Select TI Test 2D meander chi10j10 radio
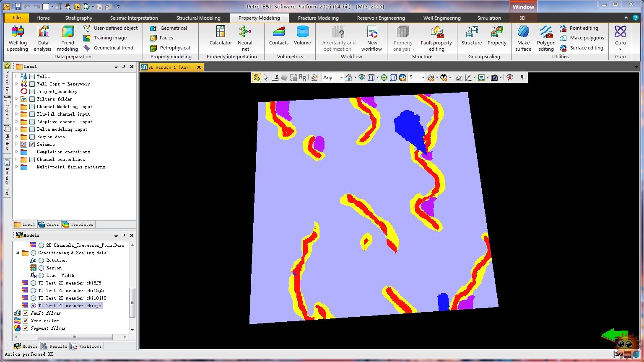Screen dimensions: 644x362 (x=33, y=298)
